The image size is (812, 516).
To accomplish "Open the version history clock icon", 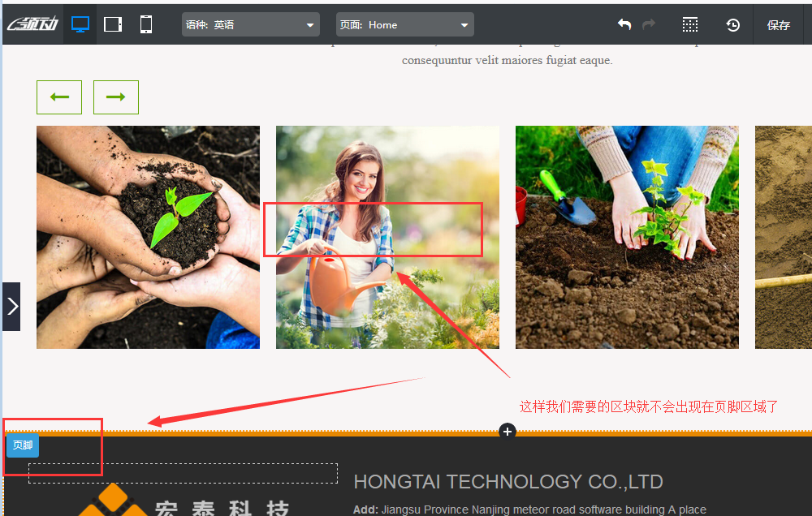I will 732,24.
